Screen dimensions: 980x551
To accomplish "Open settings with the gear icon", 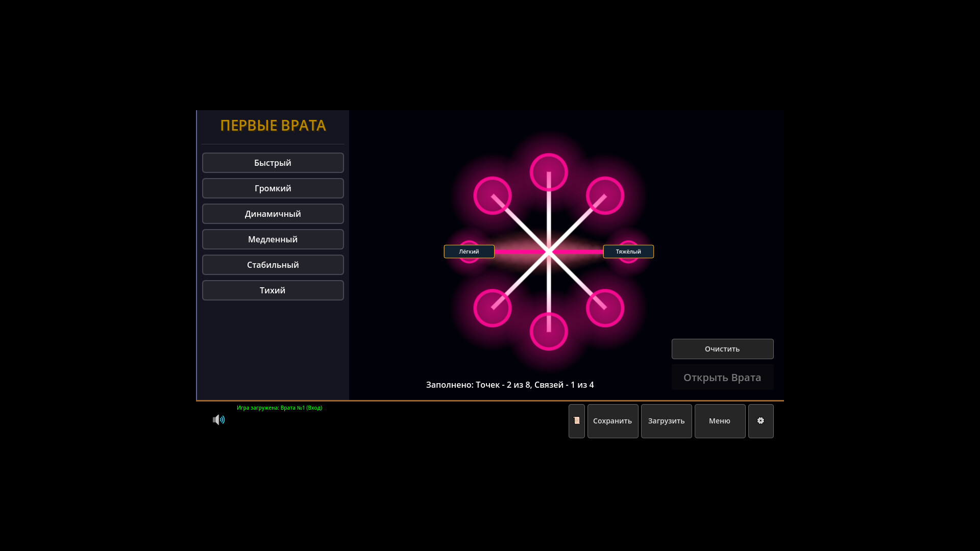I will [761, 421].
